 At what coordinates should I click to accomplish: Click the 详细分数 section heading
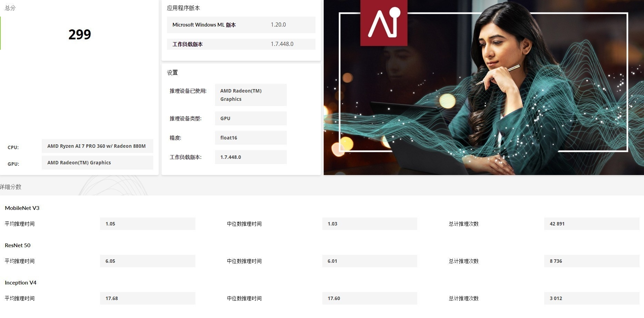click(11, 187)
